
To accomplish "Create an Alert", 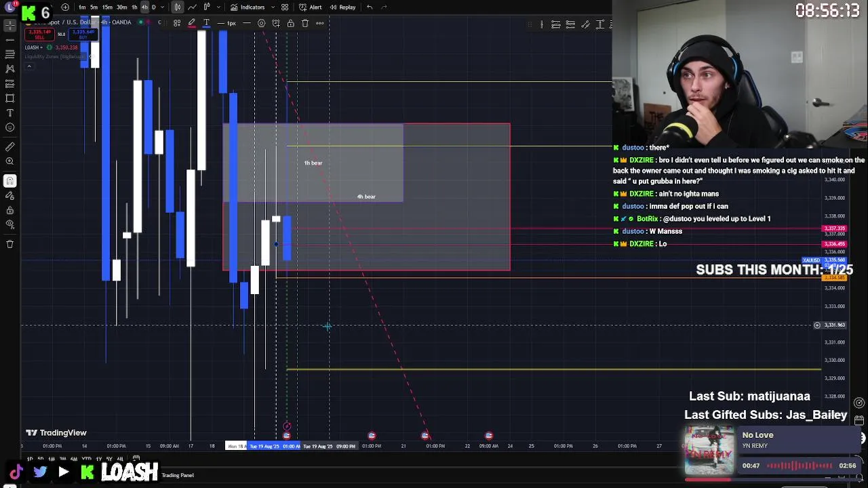I will 311,7.
